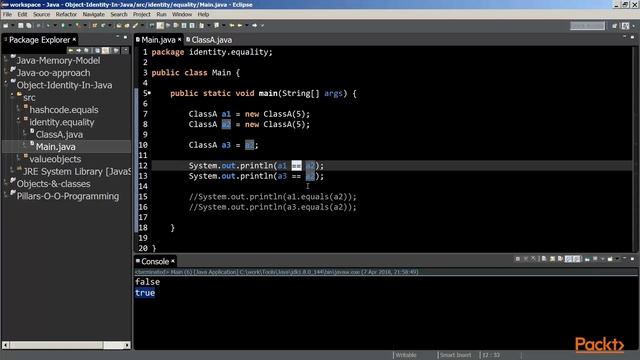Image resolution: width=640 pixels, height=360 pixels.
Task: Expand the Java-Memory-Model project
Action: click(x=6, y=60)
